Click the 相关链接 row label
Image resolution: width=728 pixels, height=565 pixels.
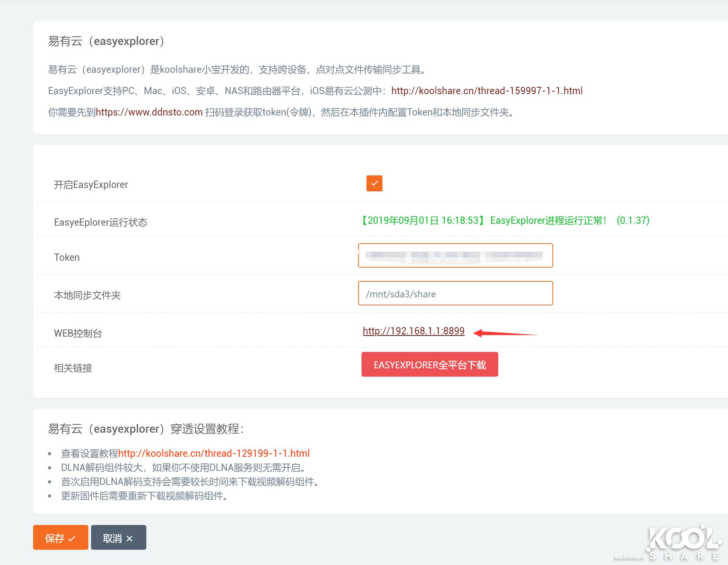(73, 368)
